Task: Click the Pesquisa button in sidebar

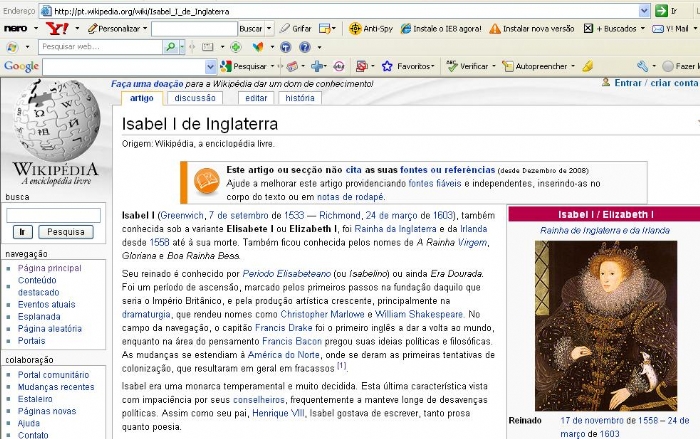Action: (66, 232)
